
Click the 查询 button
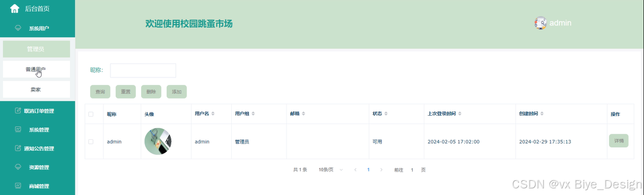(x=100, y=92)
